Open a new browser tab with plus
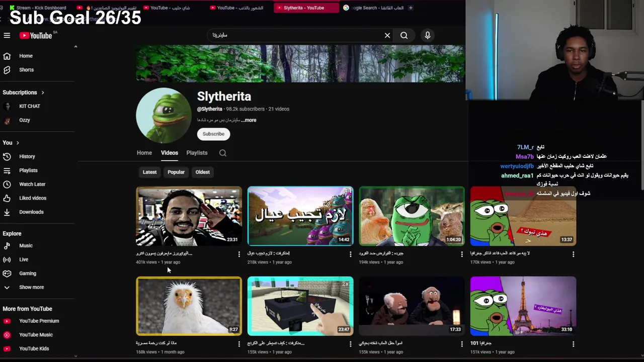The width and height of the screenshot is (644, 362). click(x=411, y=8)
